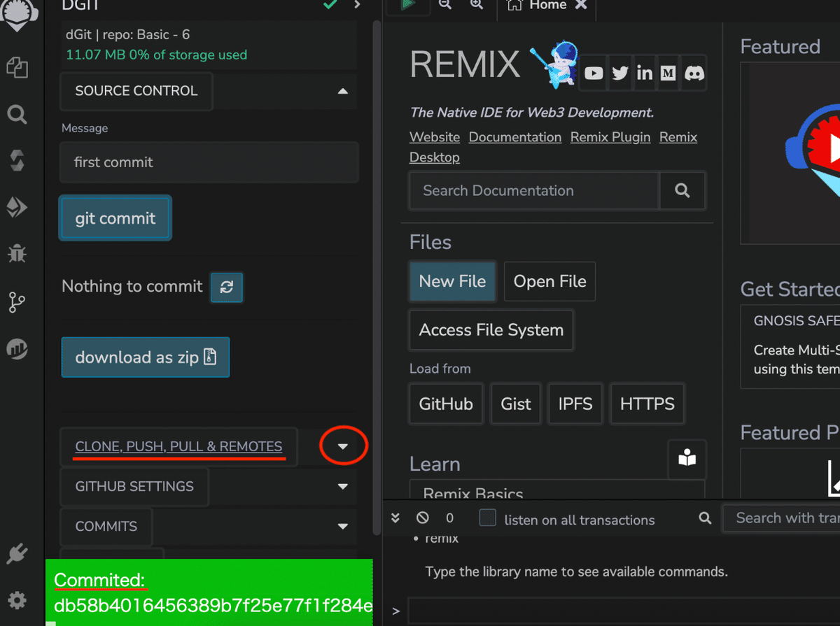Expand the COMMITS section arrow
Viewport: 840px width, 626px height.
(342, 526)
